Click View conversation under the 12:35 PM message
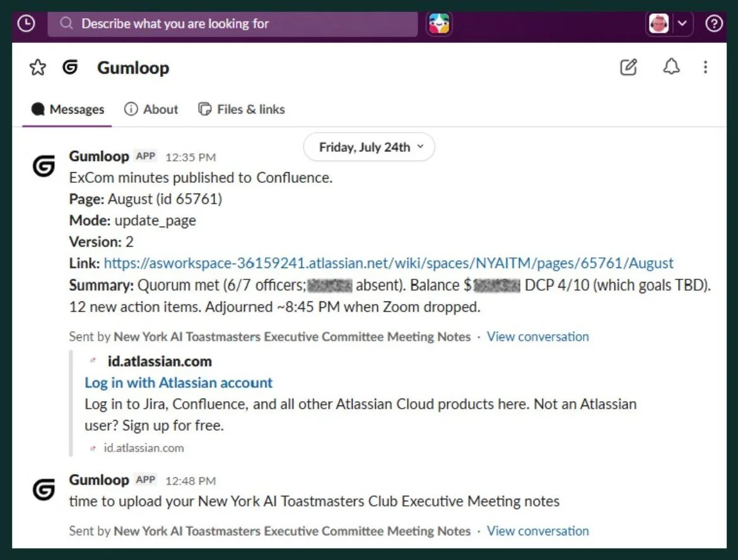738x560 pixels. (537, 337)
